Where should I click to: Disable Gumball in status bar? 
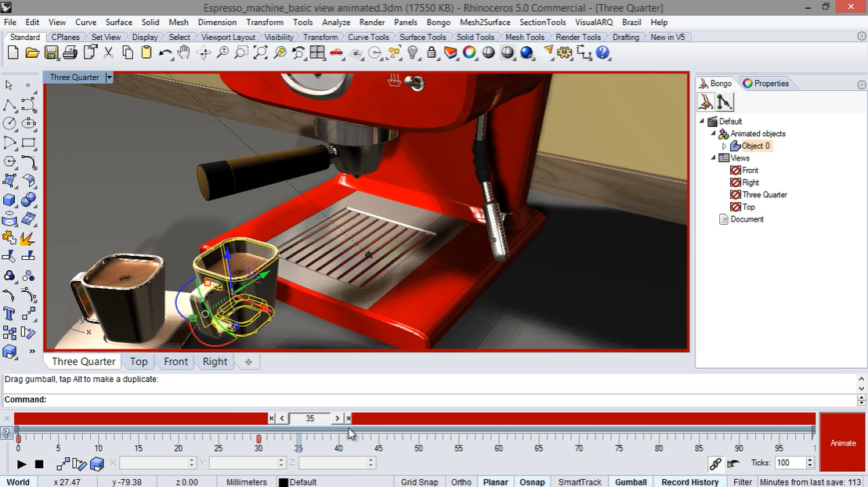(631, 482)
